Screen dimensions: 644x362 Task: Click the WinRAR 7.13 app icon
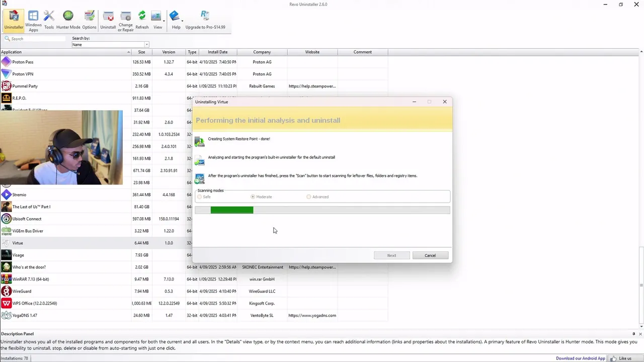click(x=6, y=279)
